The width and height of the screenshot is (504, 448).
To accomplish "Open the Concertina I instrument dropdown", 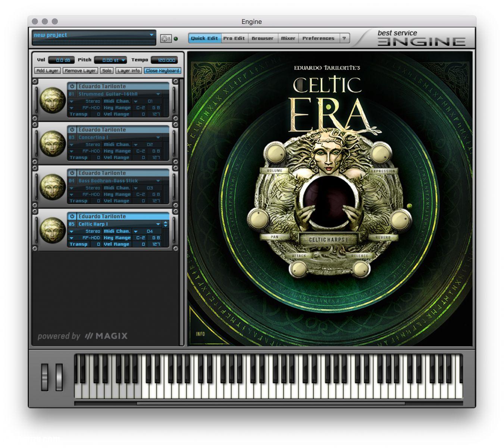I will coord(158,137).
